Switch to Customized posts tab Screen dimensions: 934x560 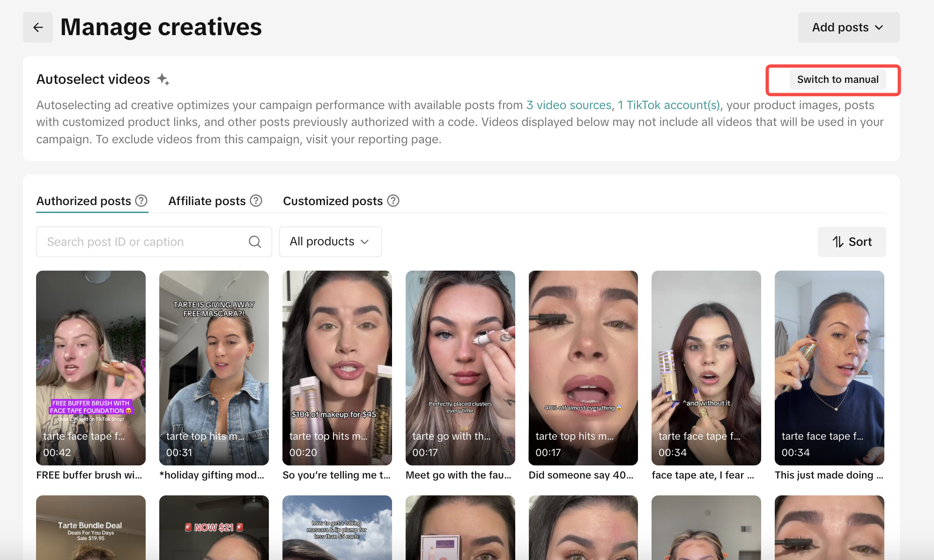click(333, 201)
